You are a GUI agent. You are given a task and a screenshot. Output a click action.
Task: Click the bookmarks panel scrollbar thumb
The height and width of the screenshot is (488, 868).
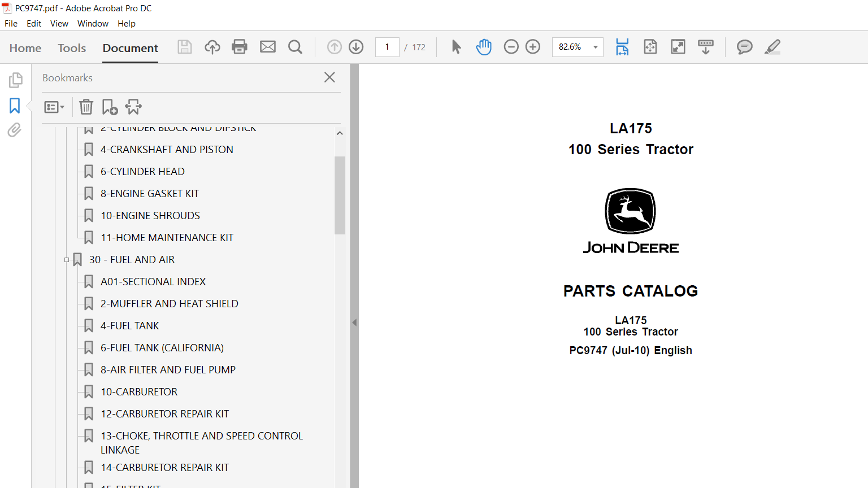tap(340, 195)
